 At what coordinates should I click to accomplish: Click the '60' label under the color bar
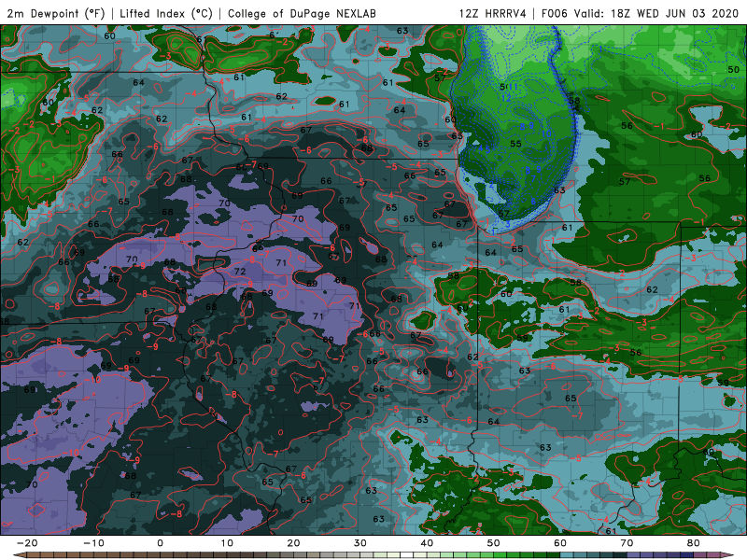pos(560,543)
